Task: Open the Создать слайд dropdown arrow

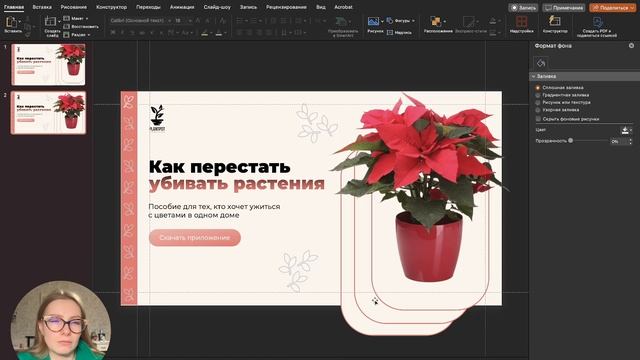Action: [59, 21]
